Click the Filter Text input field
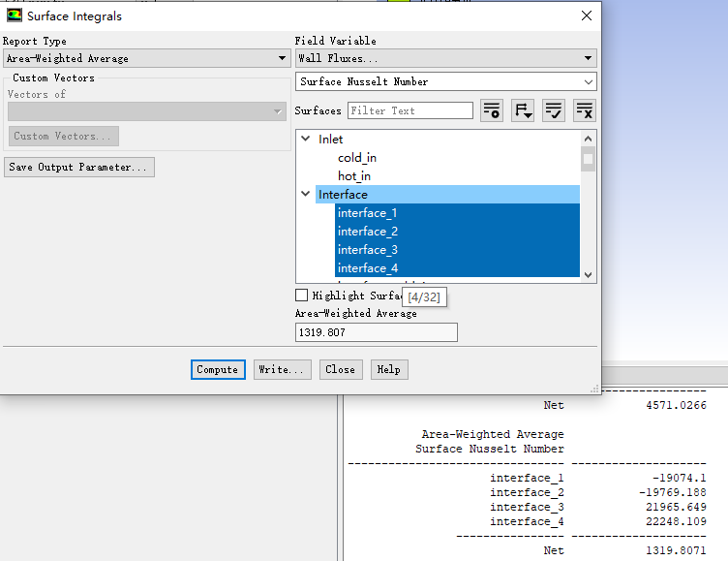This screenshot has height=561, width=728. (x=410, y=110)
